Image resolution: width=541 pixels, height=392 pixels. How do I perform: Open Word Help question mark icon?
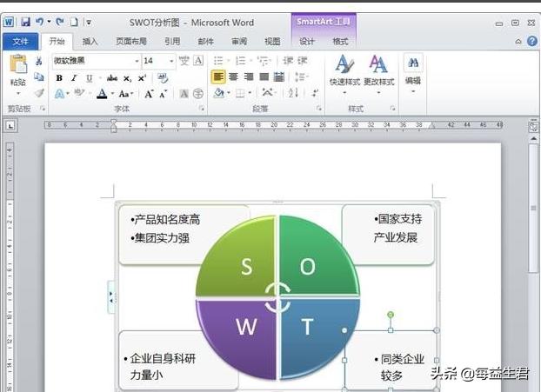[531, 41]
